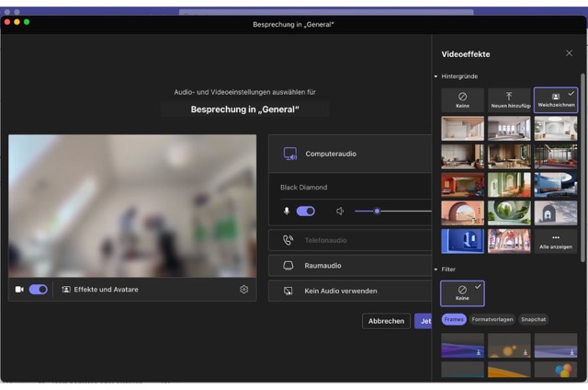Select the Telefonaudio option
The image size is (588, 390).
pos(350,240)
